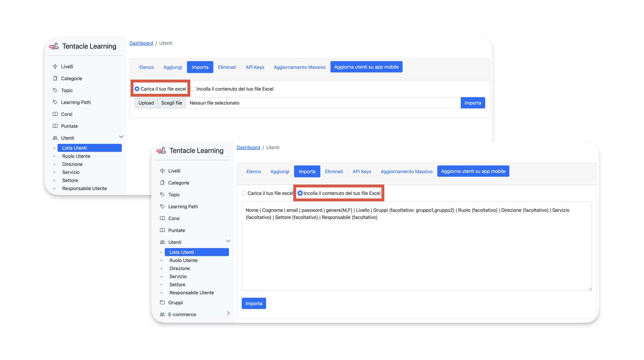Click the Corsi book icon in the front sidebar
The height and width of the screenshot is (360, 644).
point(162,218)
